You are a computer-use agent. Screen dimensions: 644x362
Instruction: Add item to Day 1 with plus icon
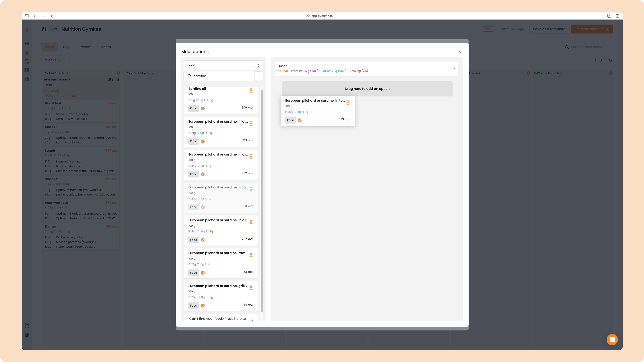pos(119,73)
